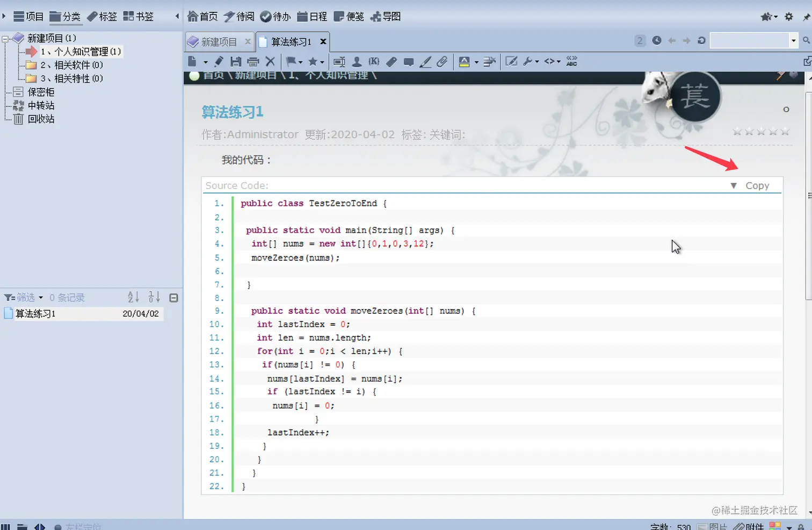Image resolution: width=812 pixels, height=530 pixels.
Task: Open the 待阅 list
Action: (239, 17)
